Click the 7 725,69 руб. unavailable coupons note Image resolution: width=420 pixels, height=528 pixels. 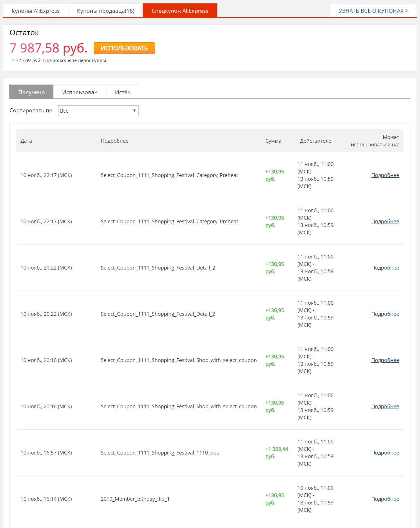pyautogui.click(x=60, y=60)
